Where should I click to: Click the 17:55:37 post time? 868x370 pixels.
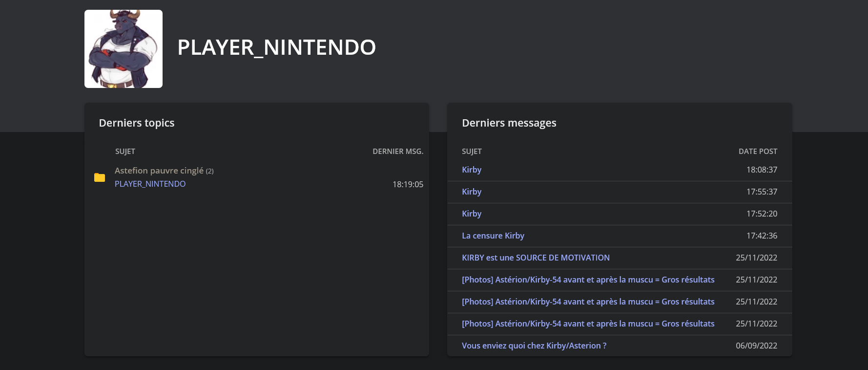point(762,192)
